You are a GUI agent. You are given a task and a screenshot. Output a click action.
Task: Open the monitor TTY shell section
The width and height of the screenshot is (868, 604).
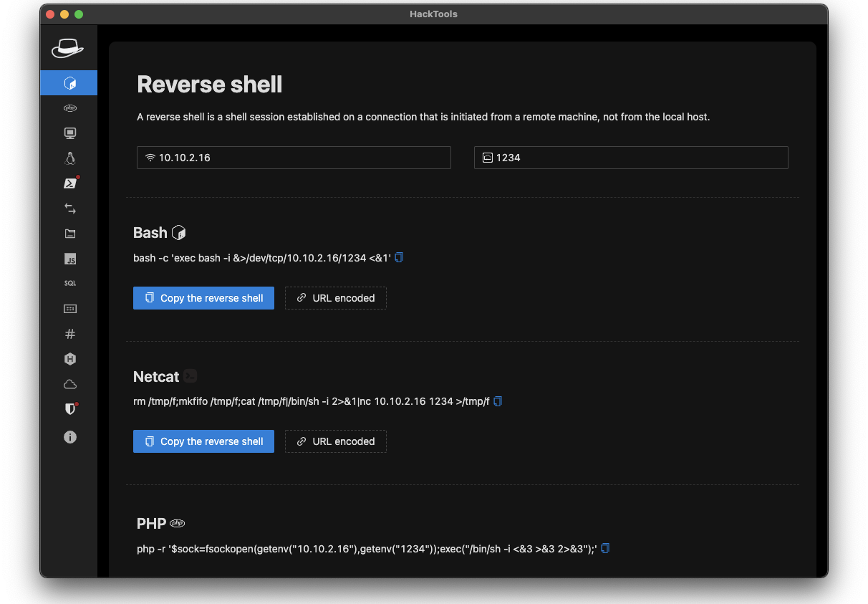click(69, 133)
